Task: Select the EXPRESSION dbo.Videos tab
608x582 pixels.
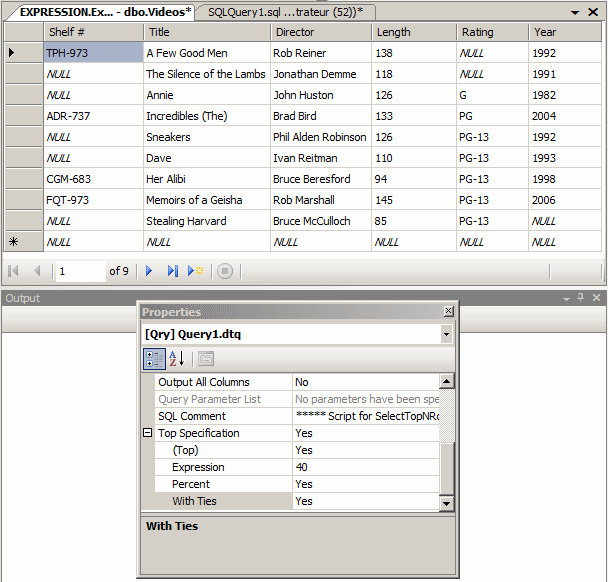Action: tap(105, 12)
